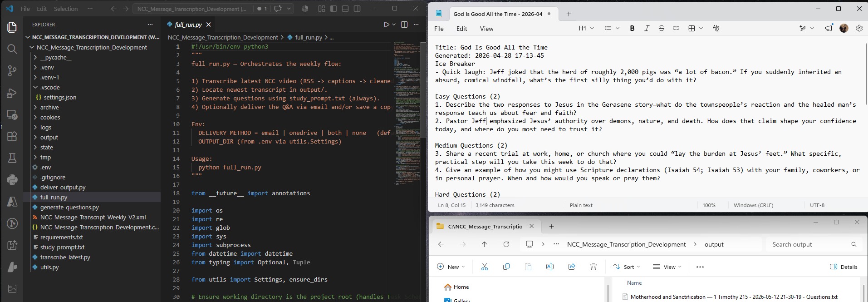Open Notepad File menu
This screenshot has height=302, width=868.
439,29
